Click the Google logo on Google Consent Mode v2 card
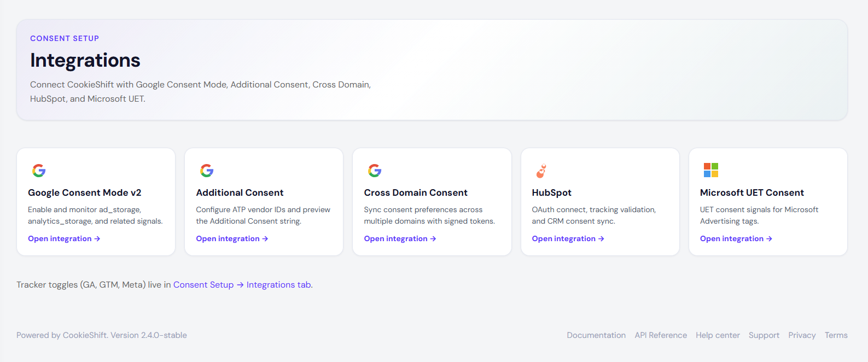 pos(39,171)
